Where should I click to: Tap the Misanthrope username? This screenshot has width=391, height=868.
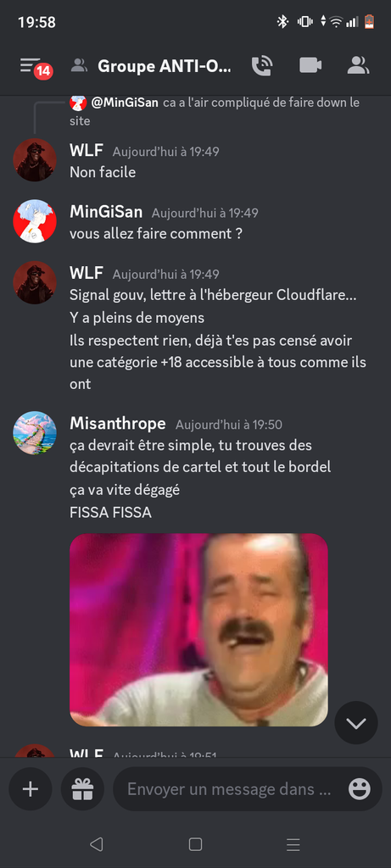click(117, 424)
